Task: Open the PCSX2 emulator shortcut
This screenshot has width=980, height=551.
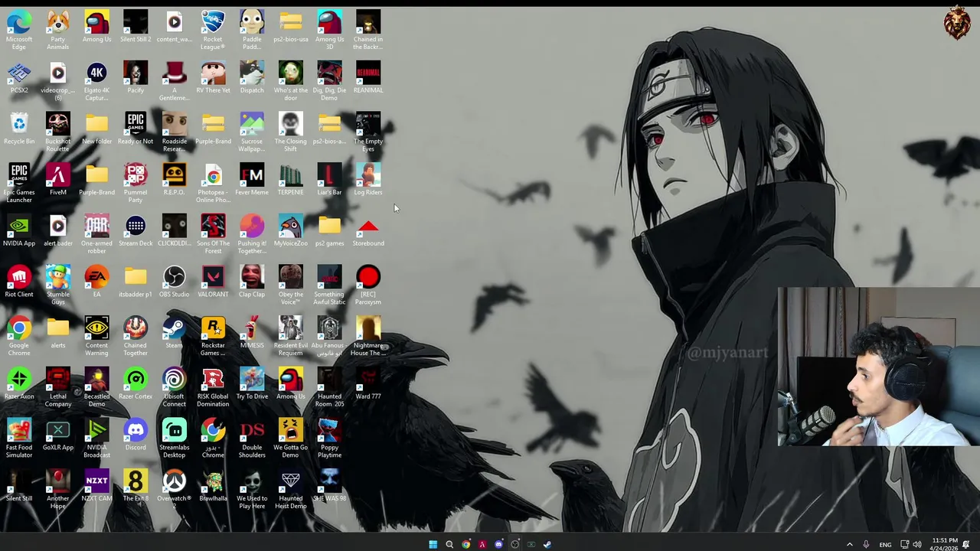Action: coord(19,78)
